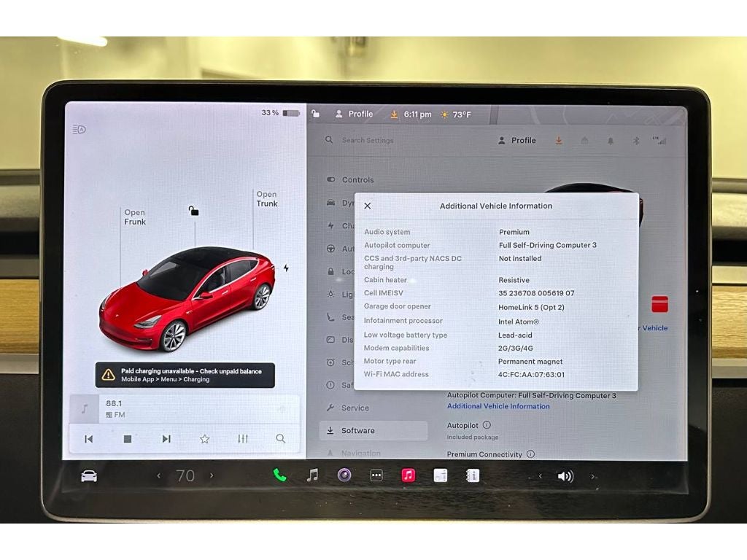Tap the Cell IMEISV number
The image size is (747, 560).
coord(536,293)
